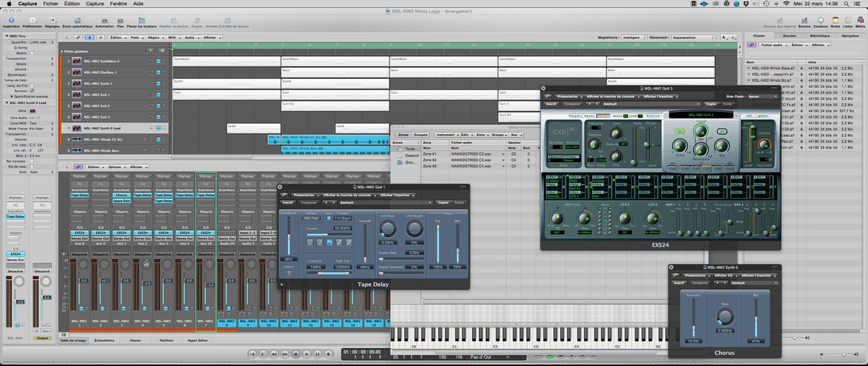Switch to the Clavier bottom tab
This screenshot has height=366, width=868.
tap(135, 340)
